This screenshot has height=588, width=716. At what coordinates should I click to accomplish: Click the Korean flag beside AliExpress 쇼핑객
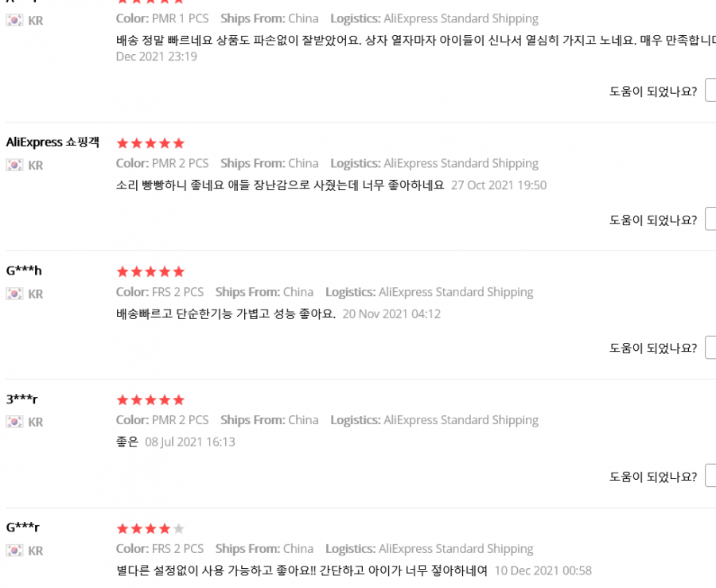(14, 165)
